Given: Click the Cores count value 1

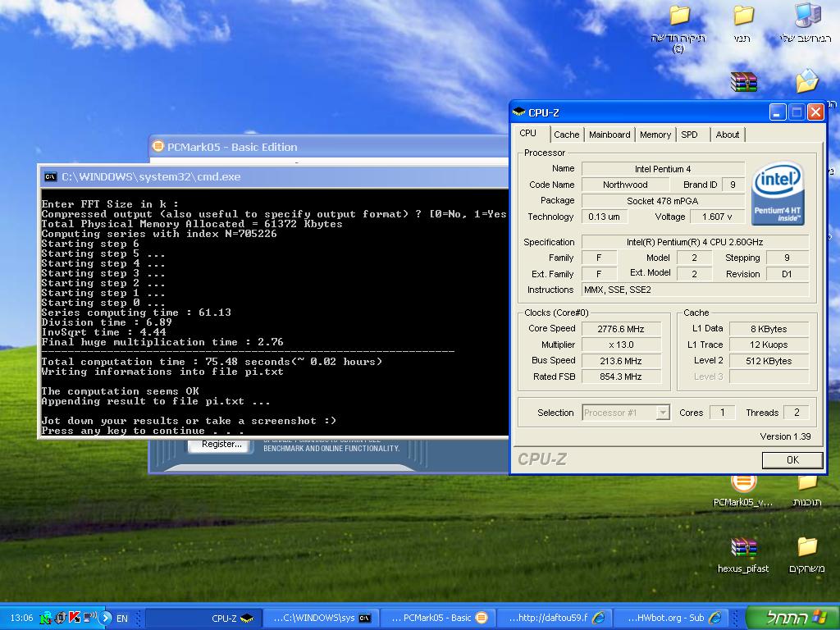Looking at the screenshot, I should [x=722, y=413].
